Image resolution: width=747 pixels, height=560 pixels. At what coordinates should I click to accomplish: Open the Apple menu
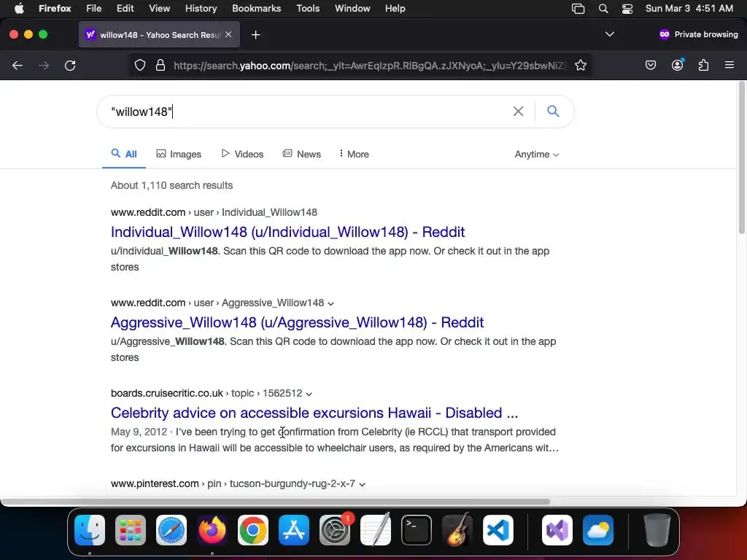pos(19,9)
